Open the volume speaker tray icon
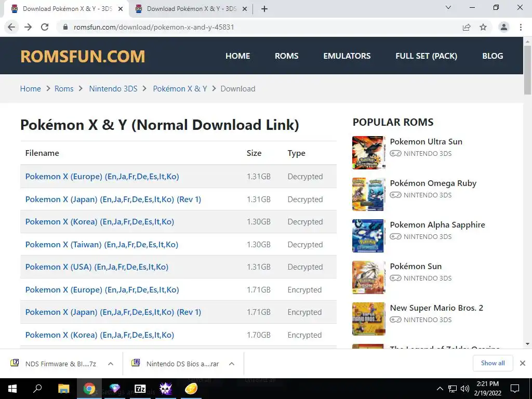Screen dimensions: 532x399 click(465, 389)
